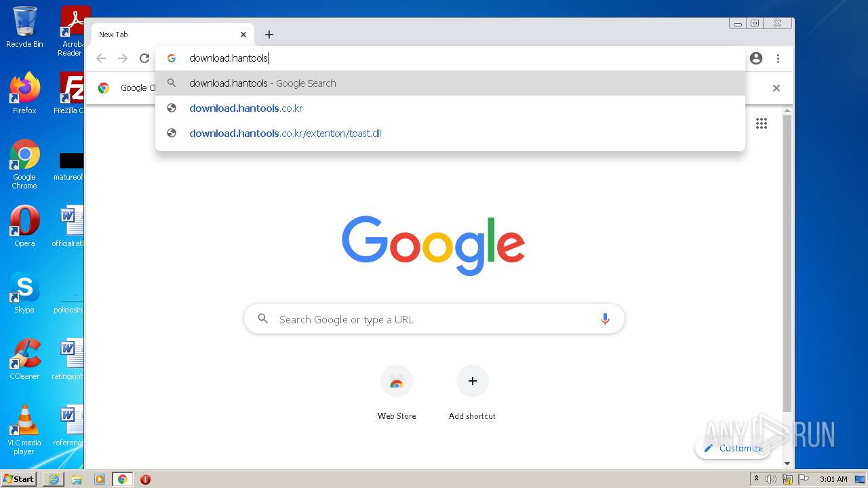
Task: Click the Show desktop button
Action: [861, 479]
